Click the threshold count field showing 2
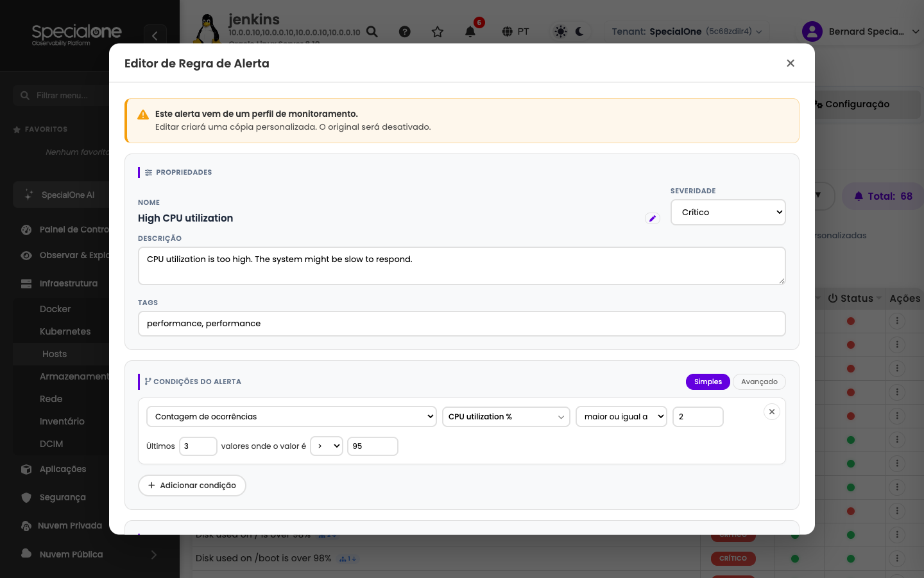The image size is (924, 578). [698, 417]
